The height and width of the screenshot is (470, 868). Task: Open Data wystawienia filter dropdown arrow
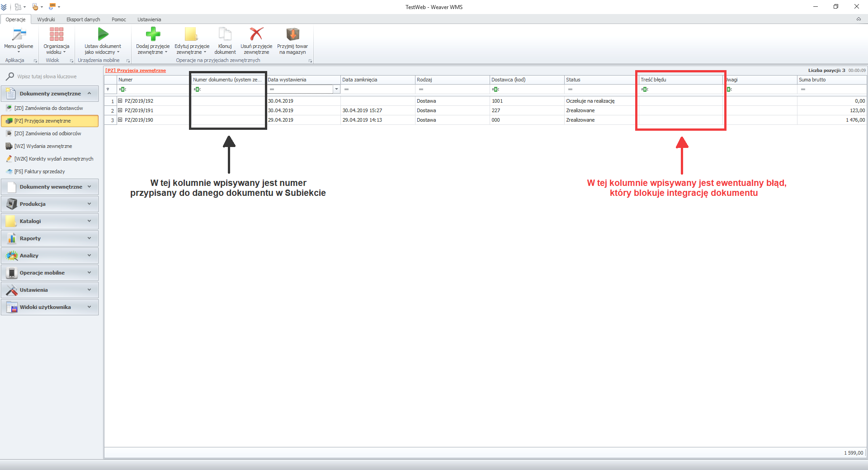(336, 90)
